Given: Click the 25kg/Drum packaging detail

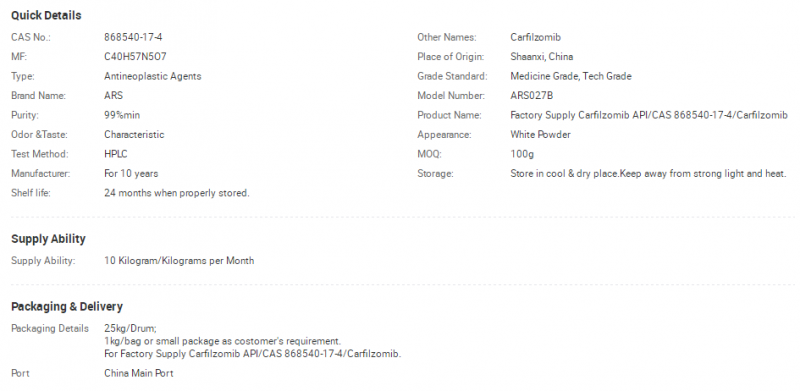Looking at the screenshot, I should tap(130, 328).
